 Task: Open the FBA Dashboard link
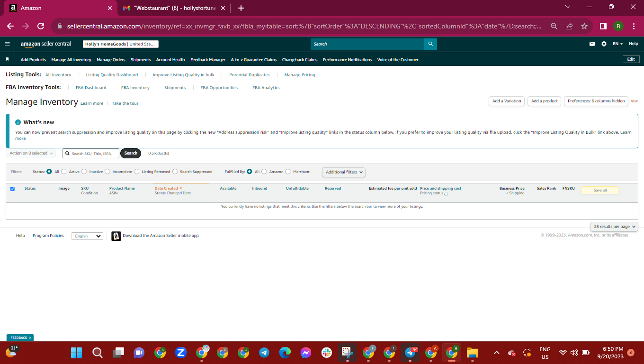[91, 88]
